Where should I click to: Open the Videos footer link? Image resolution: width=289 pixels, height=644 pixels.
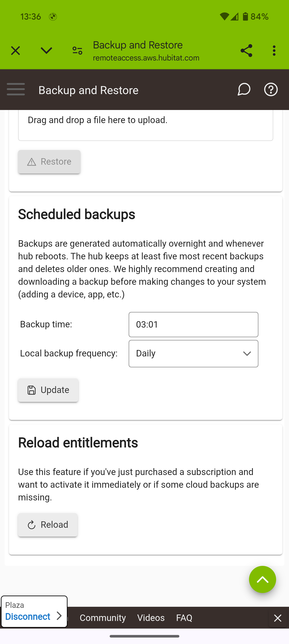(151, 618)
